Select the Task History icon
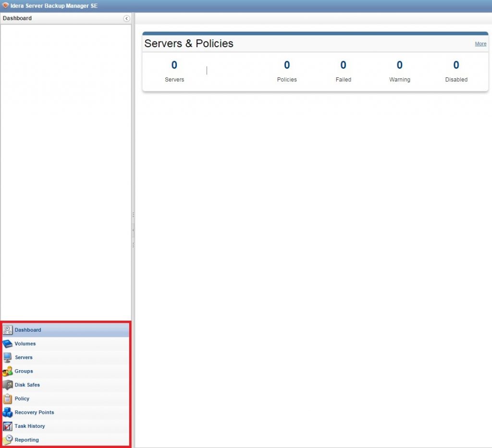The height and width of the screenshot is (448, 492). pos(7,426)
